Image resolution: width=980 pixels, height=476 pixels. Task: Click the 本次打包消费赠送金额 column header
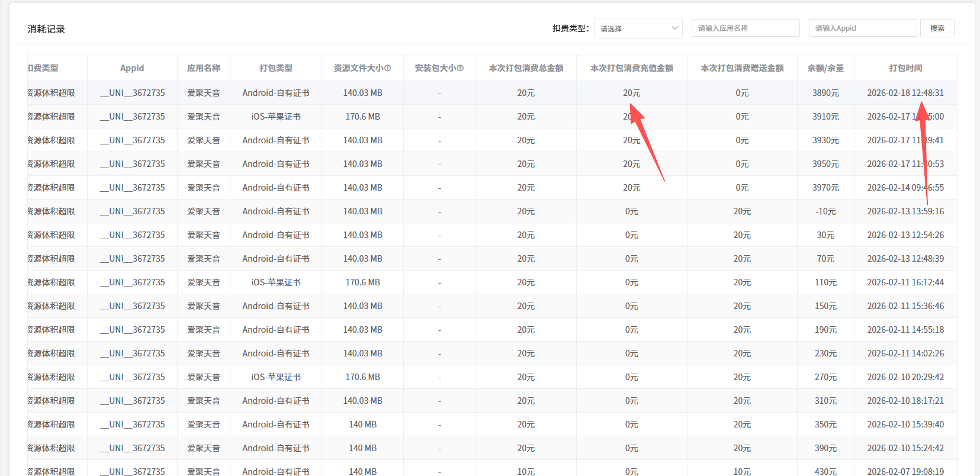click(x=742, y=68)
